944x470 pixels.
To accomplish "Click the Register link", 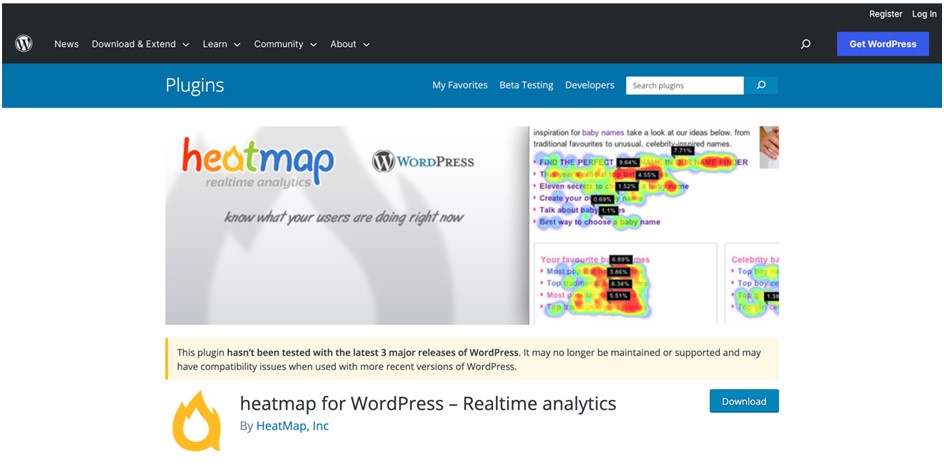I will tap(886, 14).
